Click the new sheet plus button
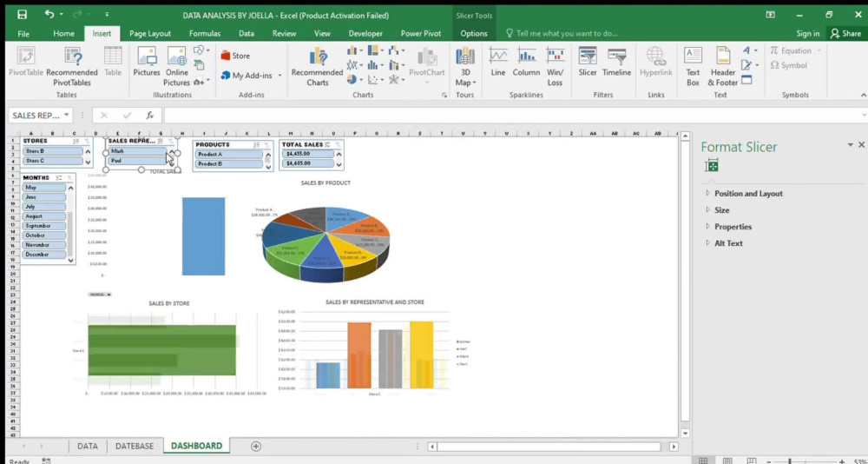Viewport: 868px width, 464px height. click(x=256, y=446)
